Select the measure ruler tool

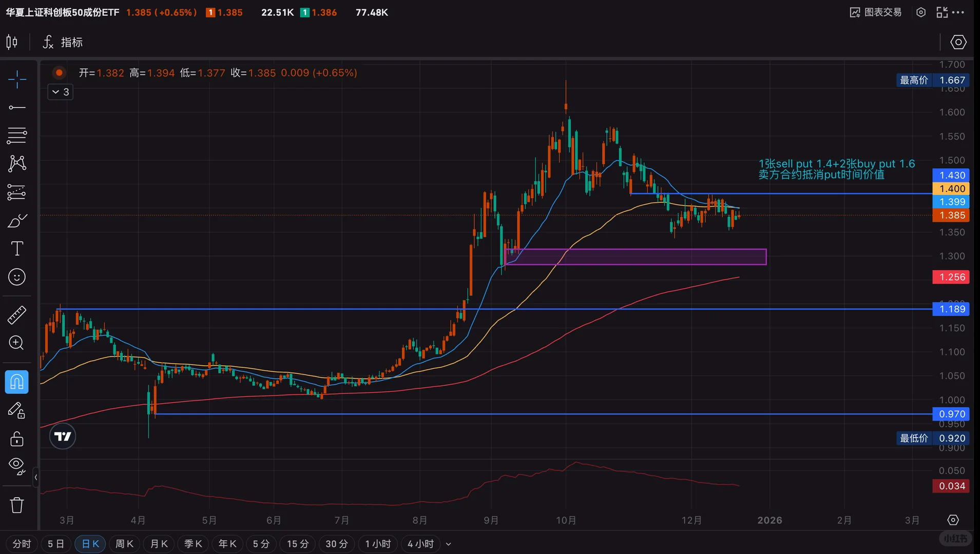tap(16, 314)
